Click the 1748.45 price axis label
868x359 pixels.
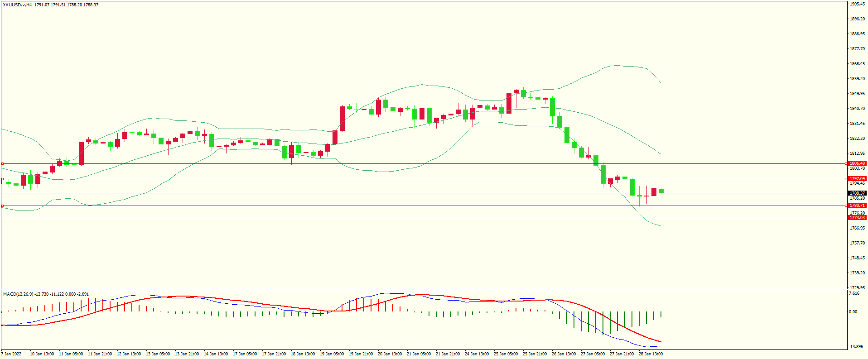click(858, 258)
